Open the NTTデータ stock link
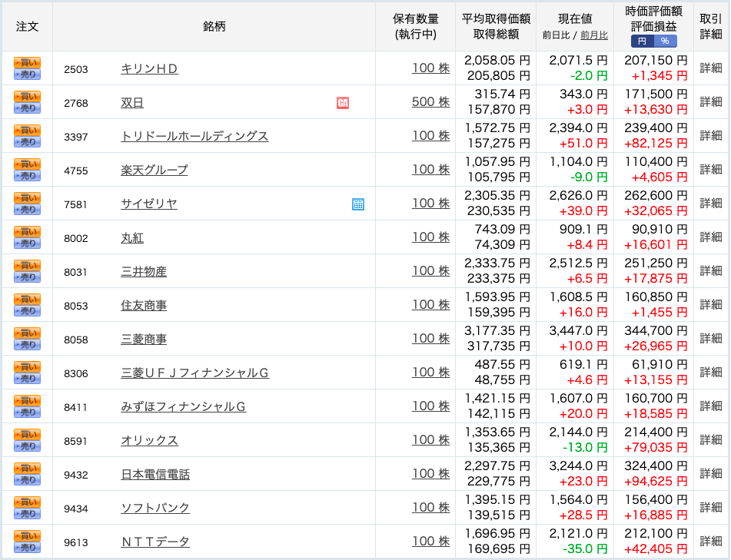Viewport: 731px width, 560px height. coord(155,542)
